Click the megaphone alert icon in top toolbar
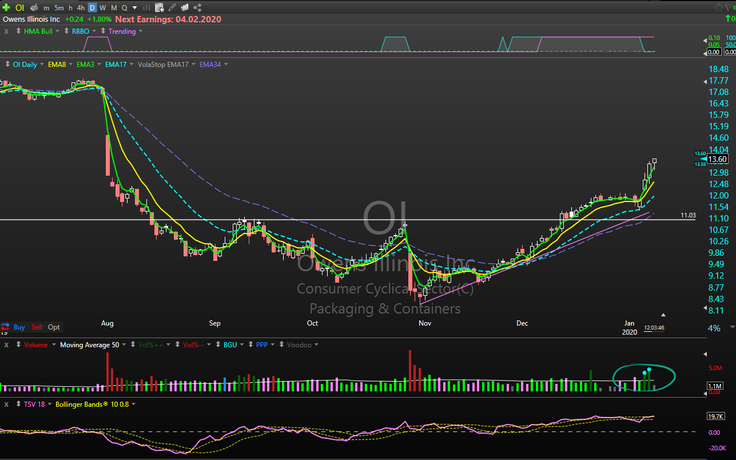 click(34, 8)
